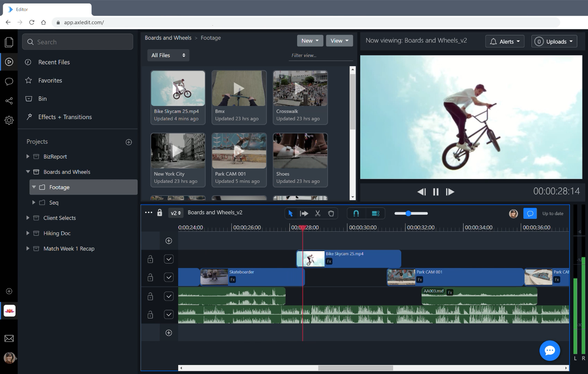Viewport: 588px width, 374px height.
Task: Select the hand tool in the timeline toolbar
Action: coord(331,213)
